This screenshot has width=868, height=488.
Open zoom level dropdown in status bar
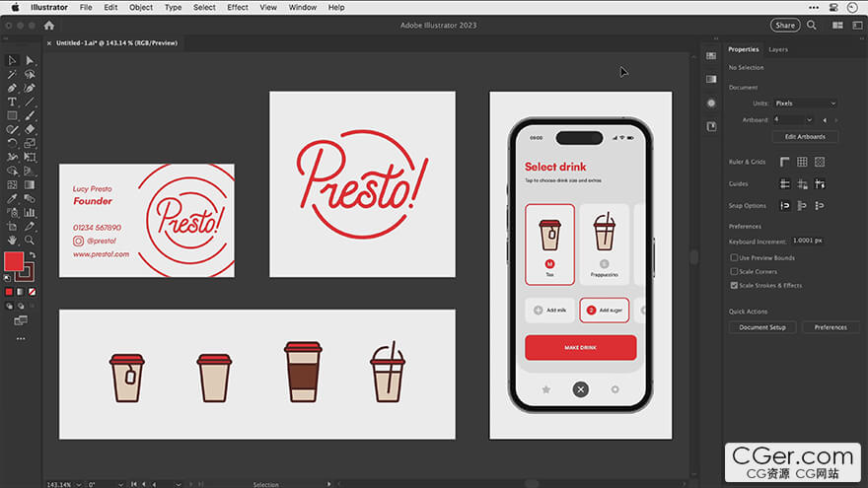pos(78,484)
